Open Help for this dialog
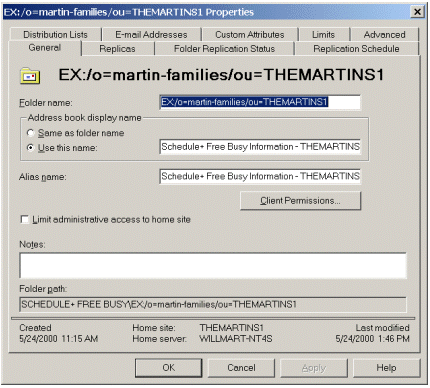The image size is (430, 388). click(x=386, y=368)
